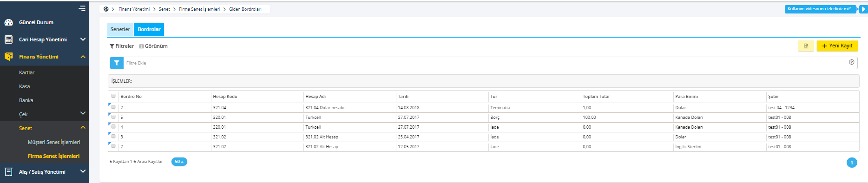
Task: Click 'Borç' type cell
Action: coord(495,118)
